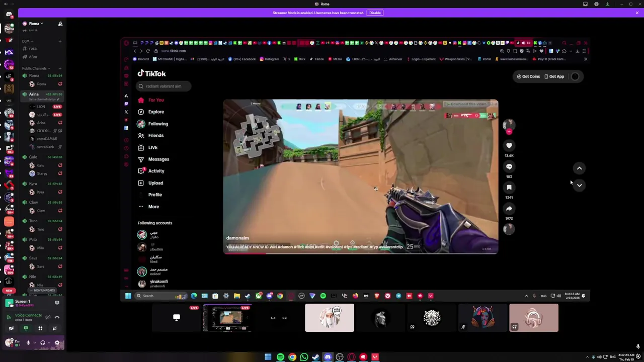Jump to new unreads in channel list
Image resolution: width=644 pixels, height=362 pixels.
(42, 291)
